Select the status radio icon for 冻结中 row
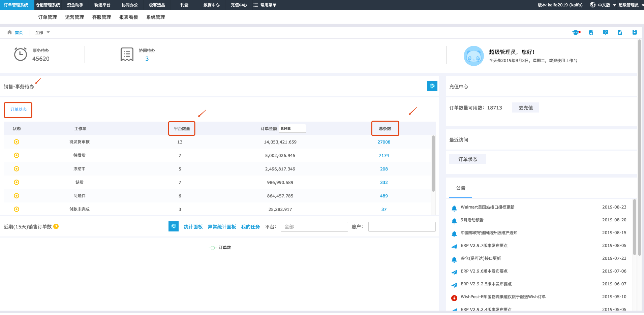Image resolution: width=644 pixels, height=315 pixels. point(17,169)
